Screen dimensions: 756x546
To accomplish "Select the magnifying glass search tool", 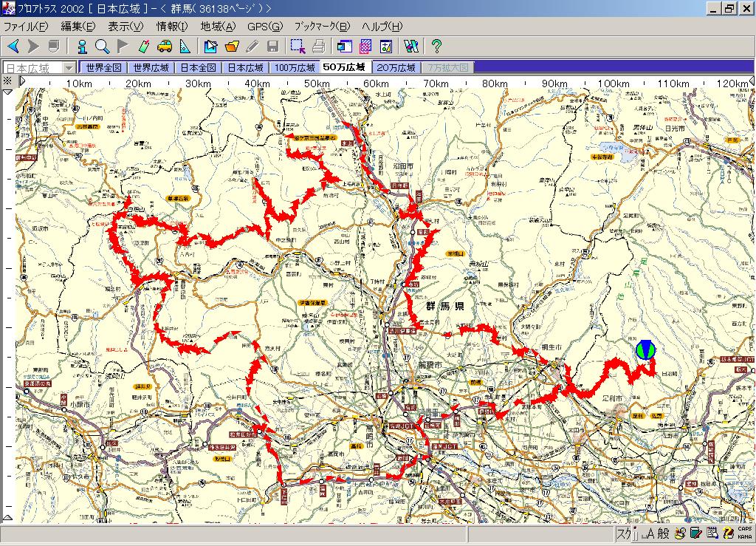I will pos(102,47).
